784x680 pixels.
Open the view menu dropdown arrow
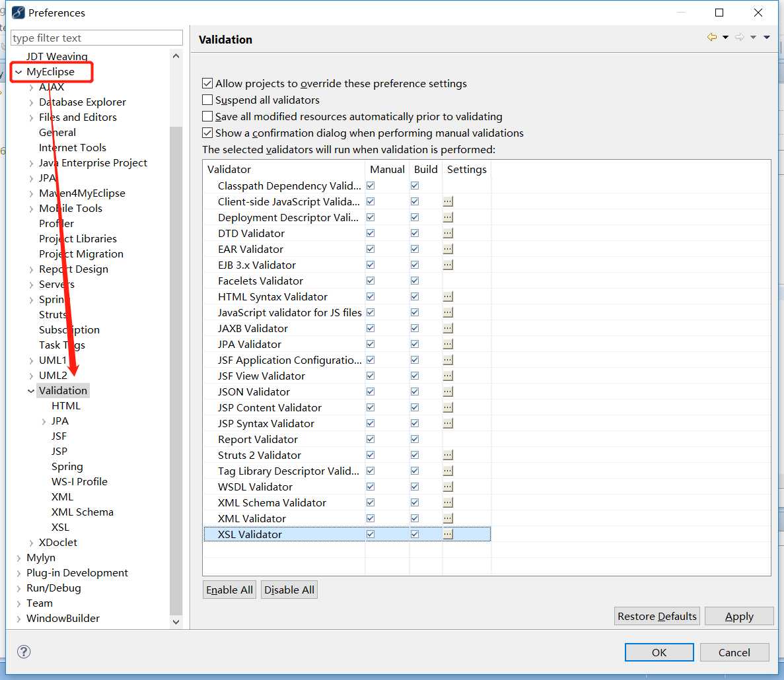[767, 37]
